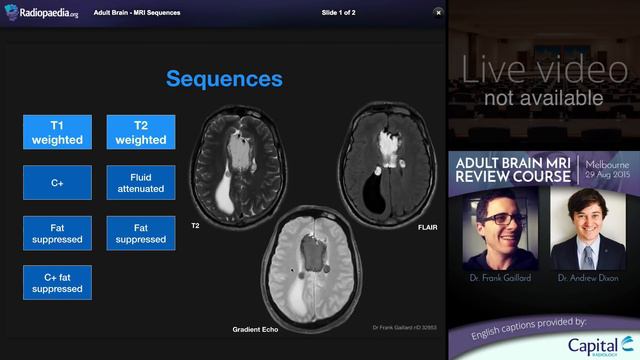Open the T2 brain MRI image
640x360 pixels.
coord(239,167)
